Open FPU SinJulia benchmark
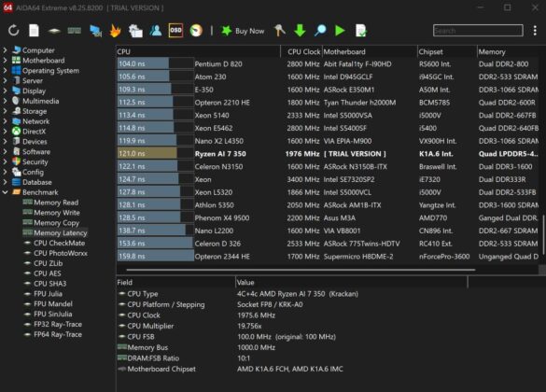The image size is (546, 392). tap(53, 314)
